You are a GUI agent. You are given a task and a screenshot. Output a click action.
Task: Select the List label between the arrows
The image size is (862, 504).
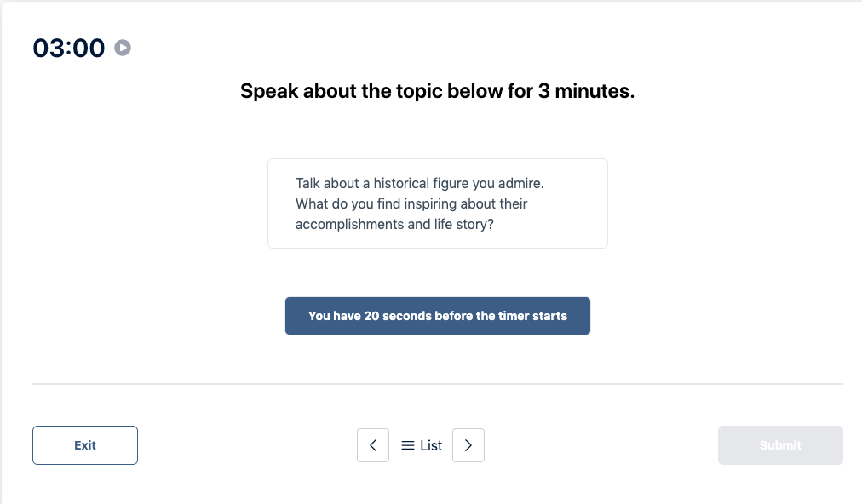[x=430, y=445]
